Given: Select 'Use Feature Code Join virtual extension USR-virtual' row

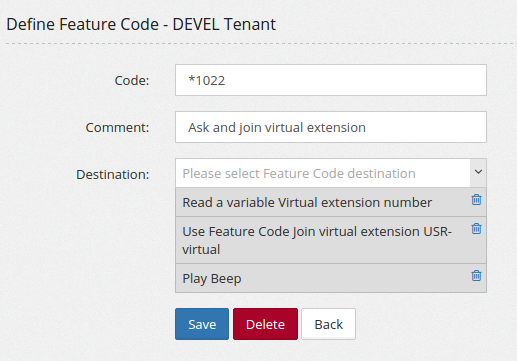Looking at the screenshot, I should (331, 240).
